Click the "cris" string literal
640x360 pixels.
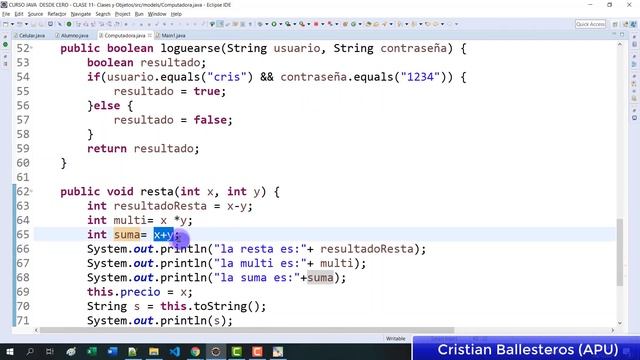coord(230,77)
